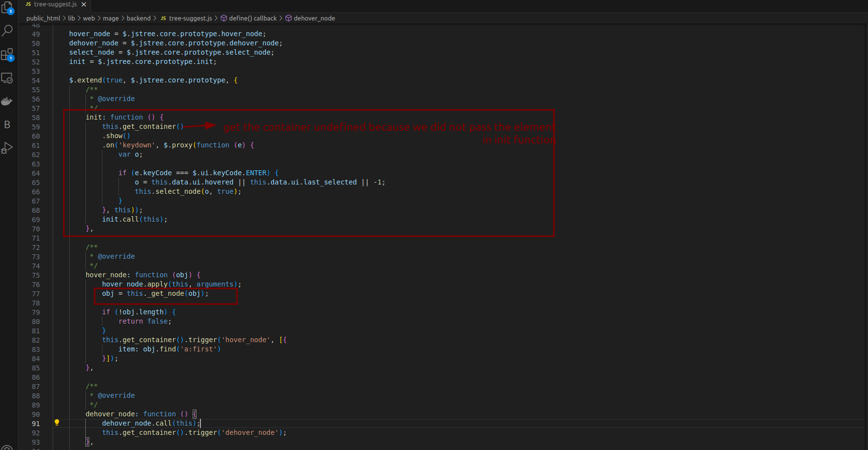Expand the backend breadcrumb entry
The width and height of the screenshot is (868, 450).
pos(139,18)
